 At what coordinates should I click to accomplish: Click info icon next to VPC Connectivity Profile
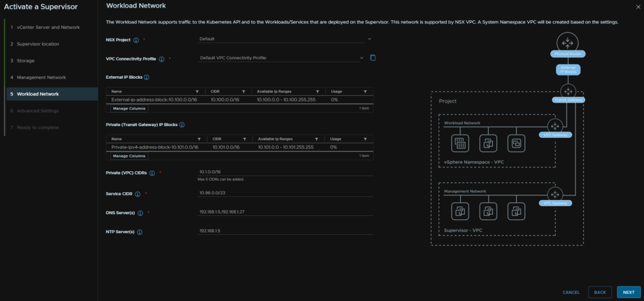point(162,59)
